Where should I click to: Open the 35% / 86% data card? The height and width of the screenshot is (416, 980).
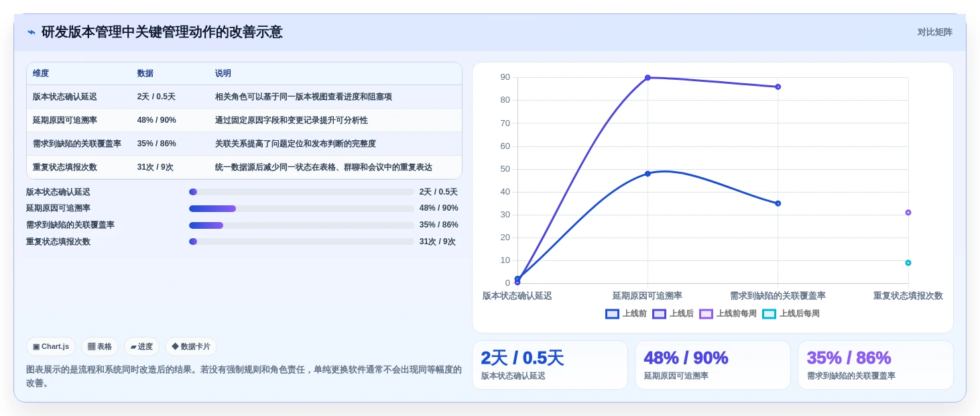[875, 365]
